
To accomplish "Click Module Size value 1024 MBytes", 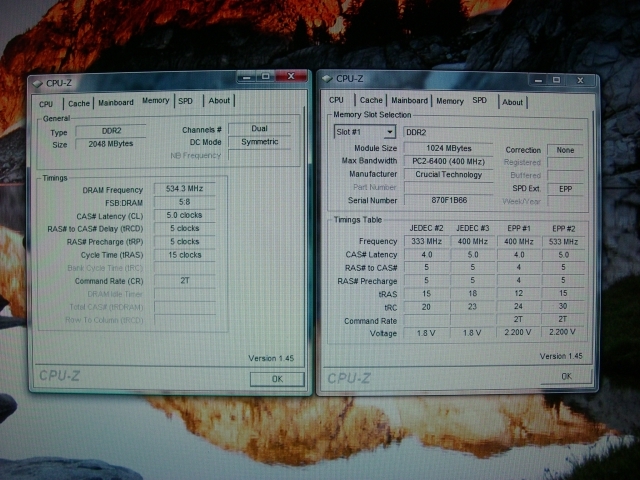I will pos(448,148).
